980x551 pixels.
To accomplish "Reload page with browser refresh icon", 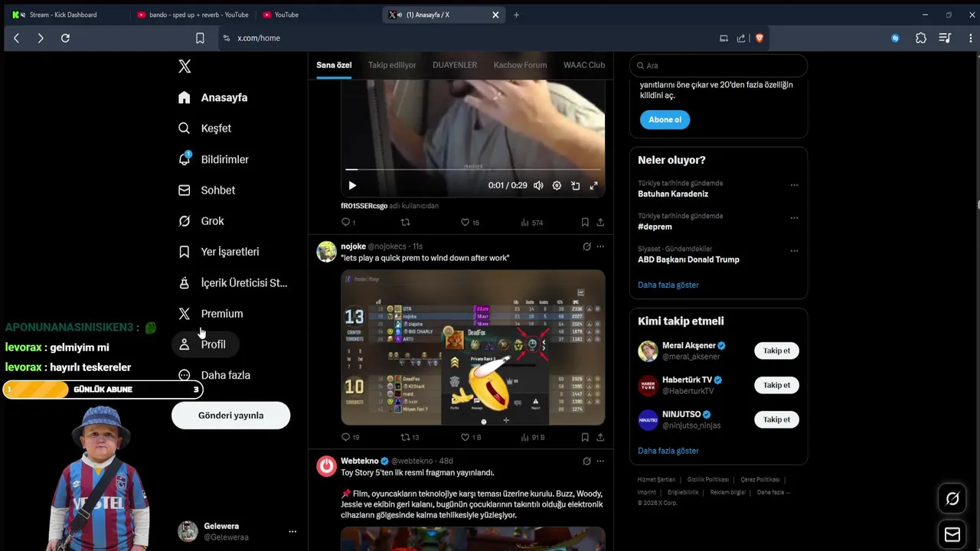I will [65, 38].
